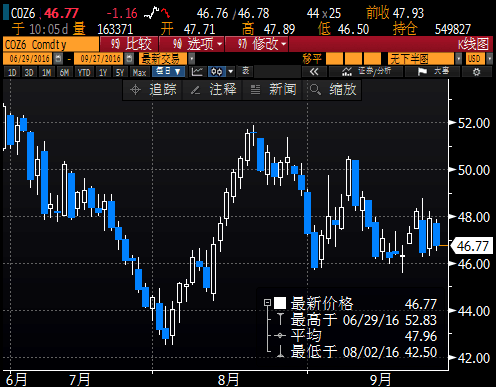The image size is (496, 387).
Task: Switch to line chart icon
Action: coord(197,72)
